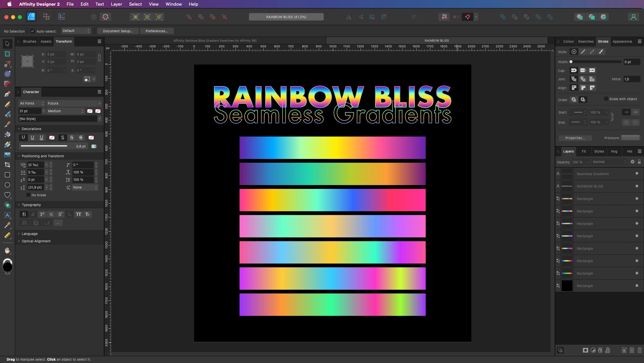Open the Futura font dropdown

[74, 103]
